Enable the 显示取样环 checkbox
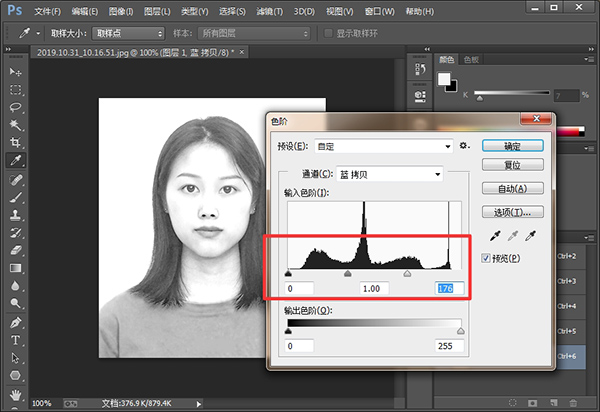Image resolution: width=600 pixels, height=412 pixels. click(329, 33)
